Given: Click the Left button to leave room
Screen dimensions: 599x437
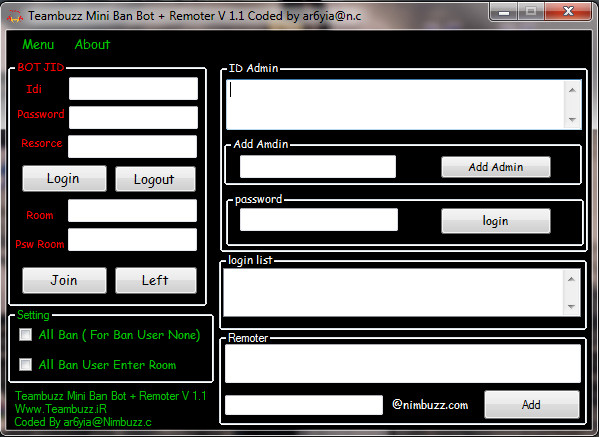Looking at the screenshot, I should tap(156, 280).
